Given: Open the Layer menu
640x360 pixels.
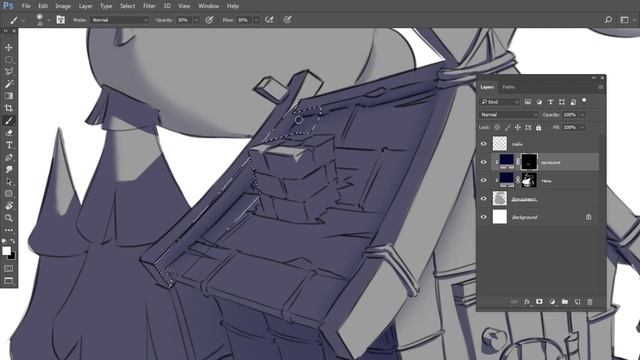Looking at the screenshot, I should click(x=85, y=6).
